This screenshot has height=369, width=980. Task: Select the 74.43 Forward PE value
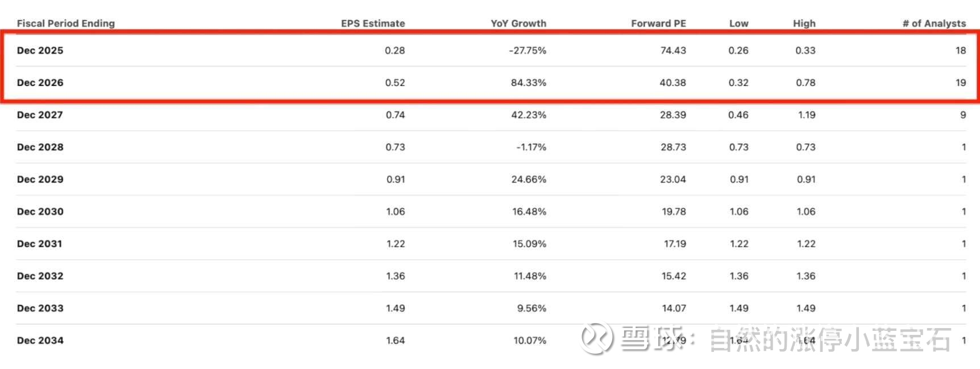coord(673,50)
